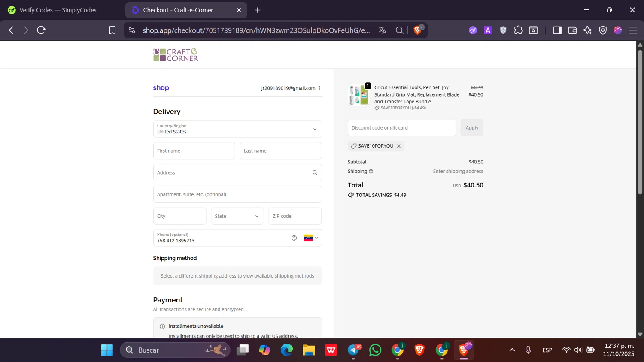Toggle the browser sidebar panel
The image size is (644, 362).
(x=557, y=30)
